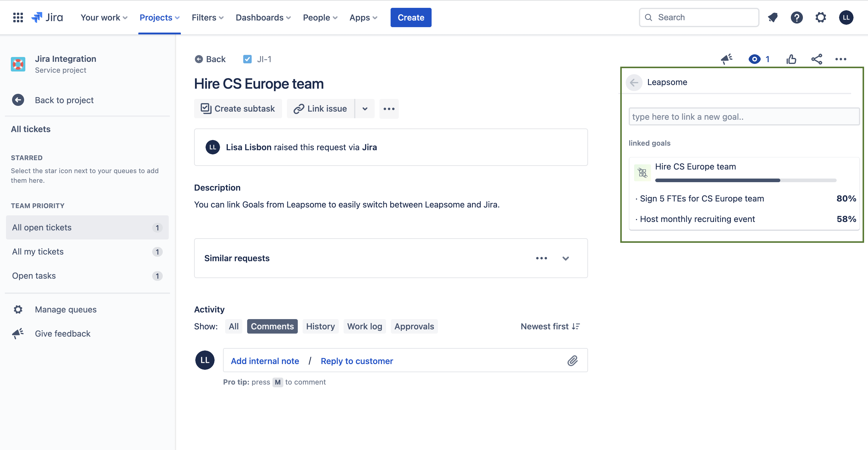Image resolution: width=868 pixels, height=450 pixels.
Task: Click Sign 5 FTEs for CS Europe team
Action: click(702, 198)
